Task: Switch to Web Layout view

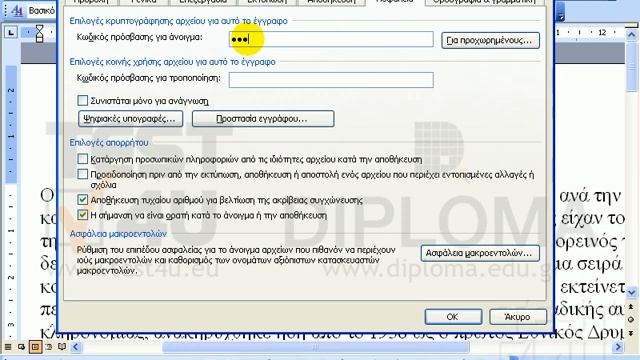Action: click(x=21, y=347)
